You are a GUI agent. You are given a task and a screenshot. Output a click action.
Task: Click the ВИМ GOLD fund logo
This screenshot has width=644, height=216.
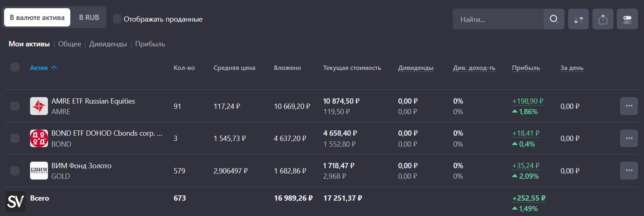pyautogui.click(x=39, y=171)
